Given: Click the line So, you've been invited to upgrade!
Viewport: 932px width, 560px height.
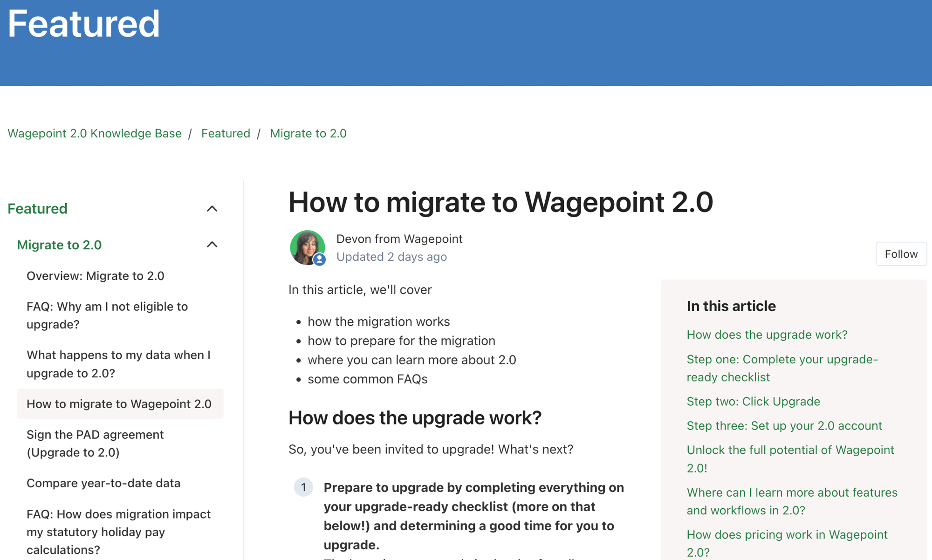Looking at the screenshot, I should point(431,449).
